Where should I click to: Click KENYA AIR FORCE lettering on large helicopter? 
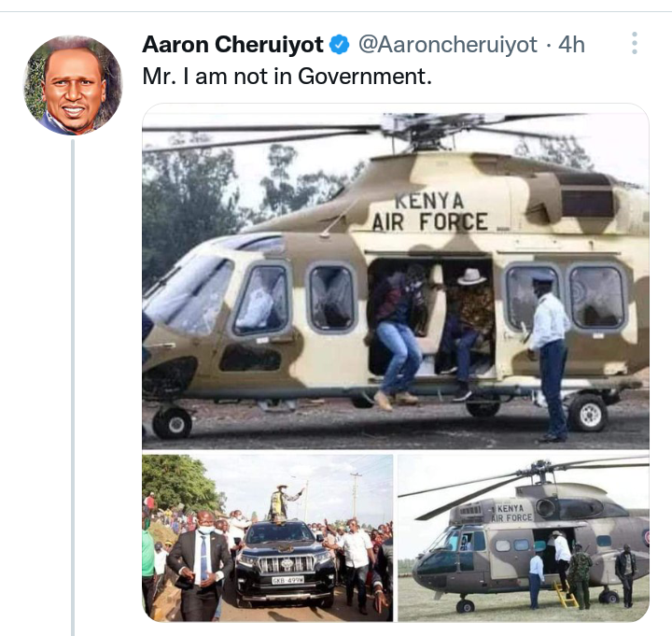[x=429, y=212]
